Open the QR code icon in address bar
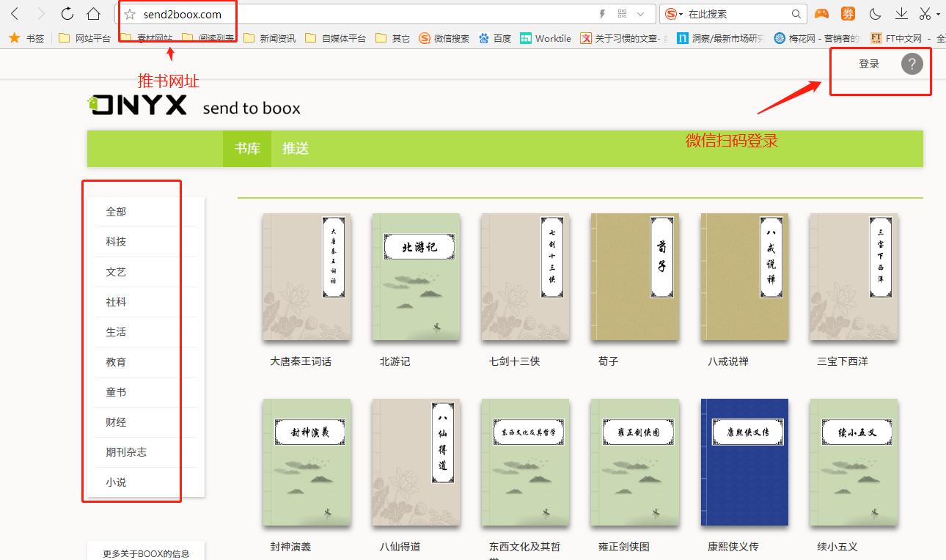Image resolution: width=946 pixels, height=560 pixels. pos(623,14)
